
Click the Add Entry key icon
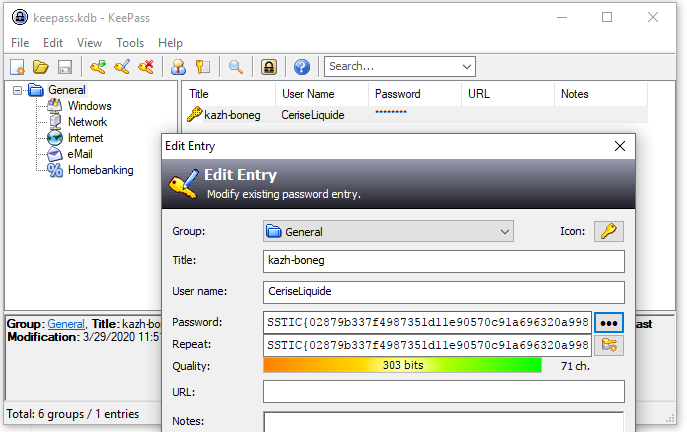98,67
